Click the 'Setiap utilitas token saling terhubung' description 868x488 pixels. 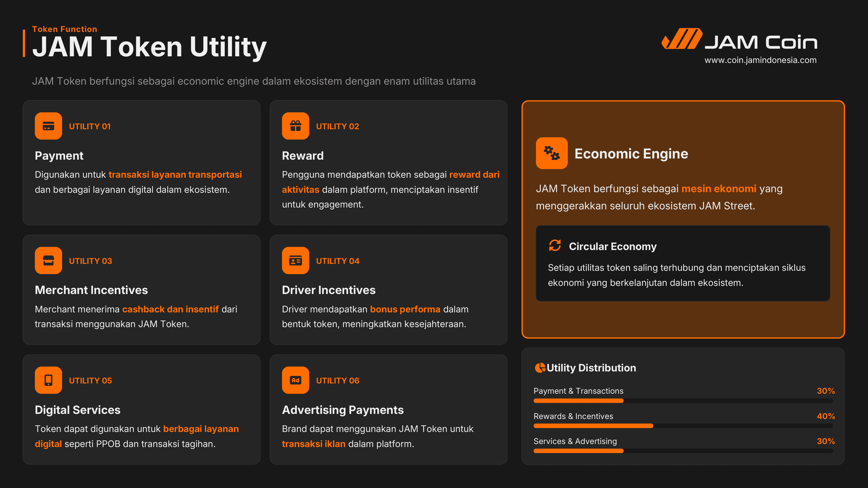[x=677, y=275]
